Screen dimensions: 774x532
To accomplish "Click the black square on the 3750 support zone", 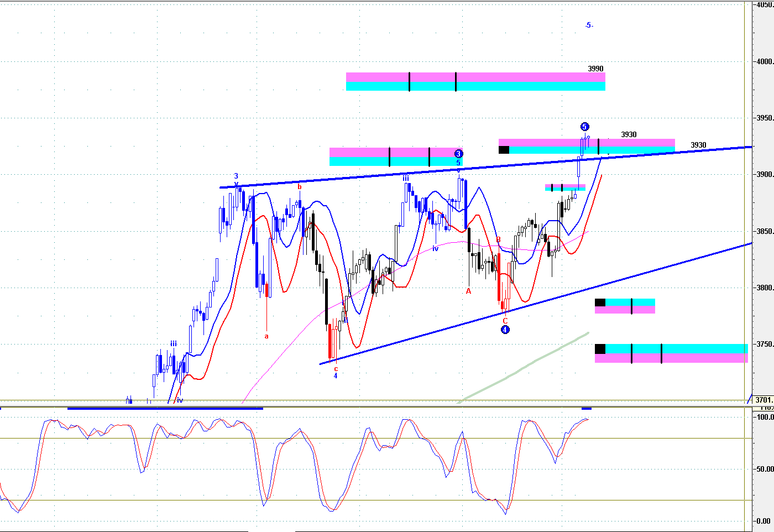I will pyautogui.click(x=600, y=348).
